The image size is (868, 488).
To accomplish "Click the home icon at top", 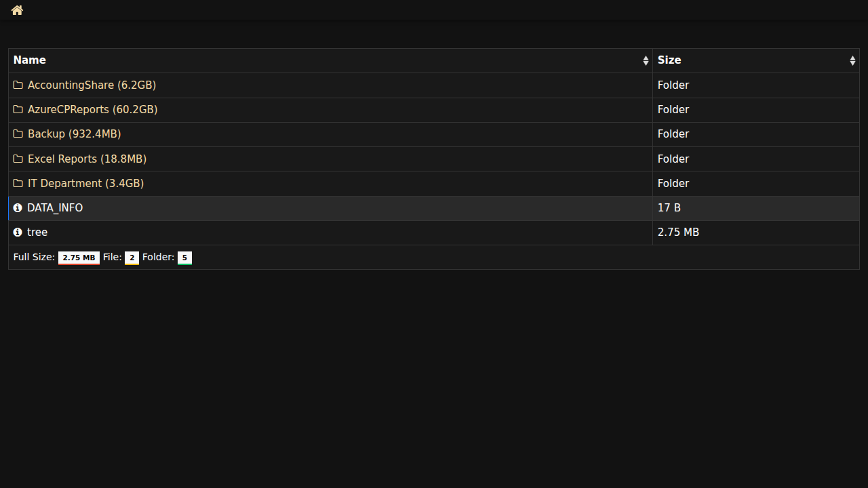I will coord(17,10).
